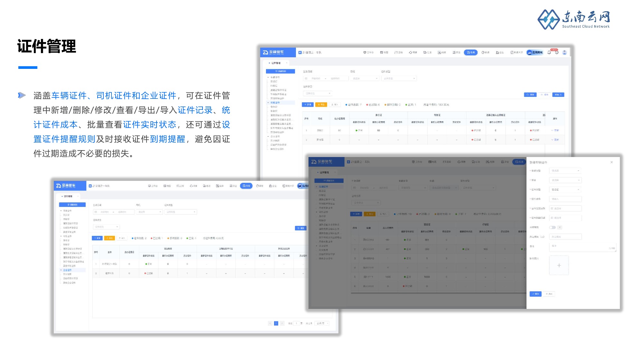Screen dimensions: 644x362
Task: Open 证件类型 filter in driver certificates window
Action: 399,79
